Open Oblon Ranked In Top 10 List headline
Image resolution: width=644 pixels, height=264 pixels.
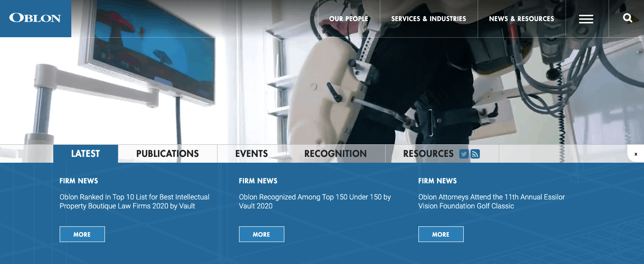[x=135, y=202]
